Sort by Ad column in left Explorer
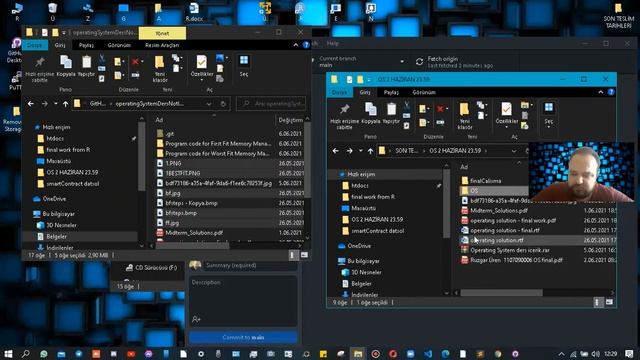The image size is (640, 360). (159, 120)
